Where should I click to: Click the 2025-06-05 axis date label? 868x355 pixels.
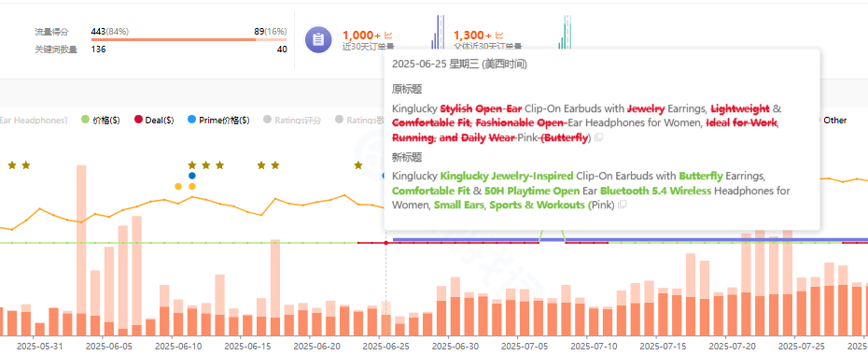pos(109,347)
